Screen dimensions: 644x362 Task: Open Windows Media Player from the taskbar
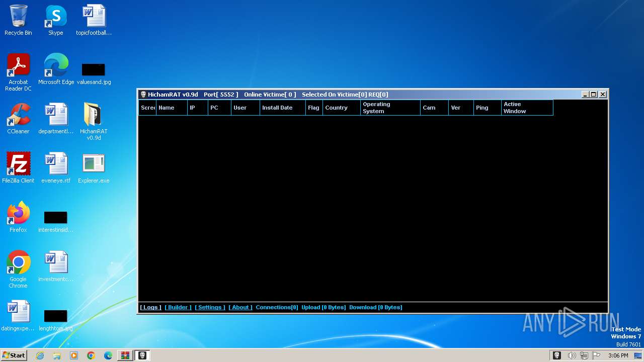(74, 355)
